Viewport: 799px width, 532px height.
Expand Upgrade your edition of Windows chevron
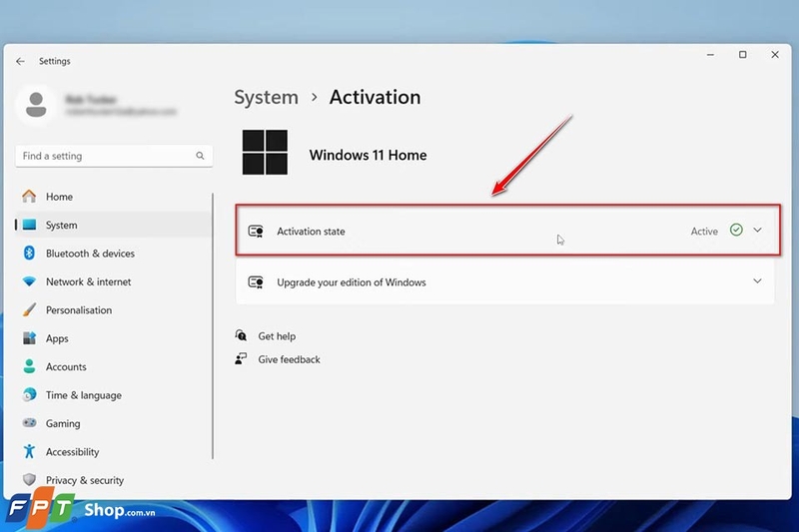(757, 281)
